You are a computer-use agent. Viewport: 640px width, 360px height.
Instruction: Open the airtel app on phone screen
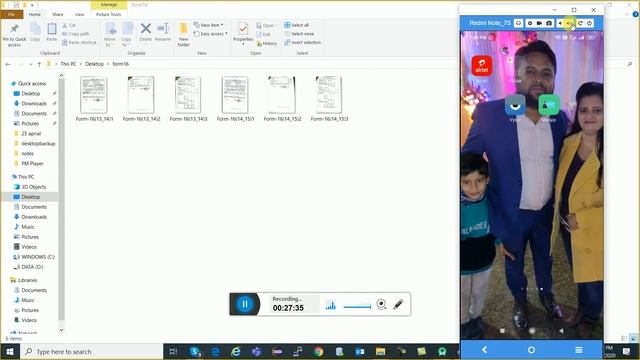pos(482,66)
